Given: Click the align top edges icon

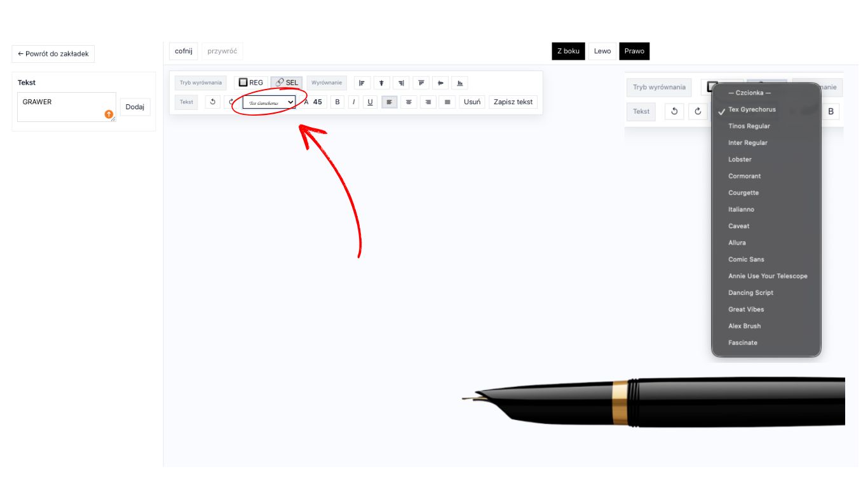Looking at the screenshot, I should coord(421,83).
